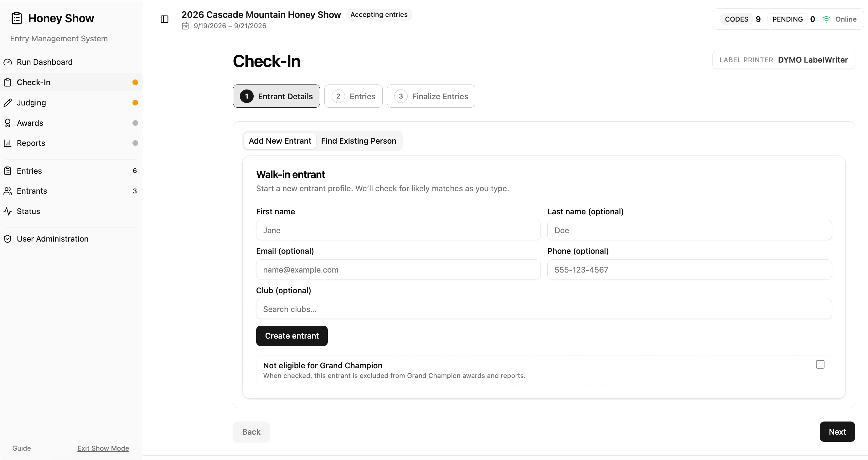The width and height of the screenshot is (868, 460).
Task: Open User Administration shield icon
Action: point(8,239)
